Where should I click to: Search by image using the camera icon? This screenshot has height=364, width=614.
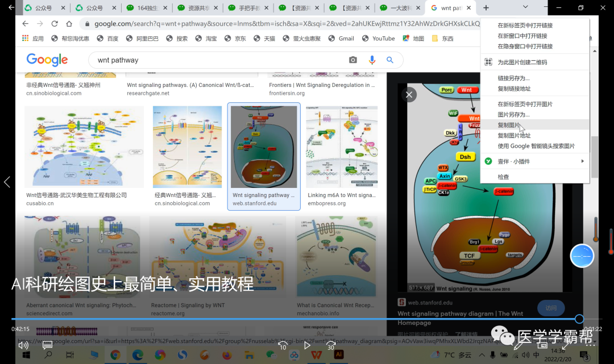tap(353, 60)
